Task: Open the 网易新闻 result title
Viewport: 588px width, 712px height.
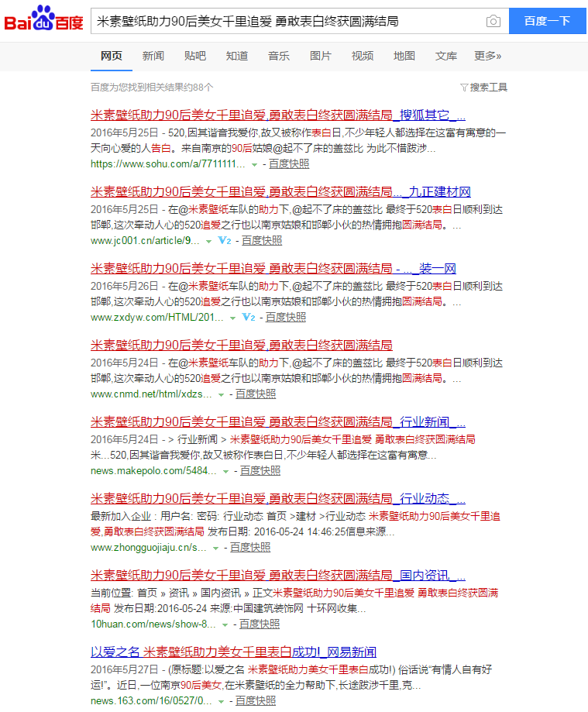Action: (x=233, y=652)
